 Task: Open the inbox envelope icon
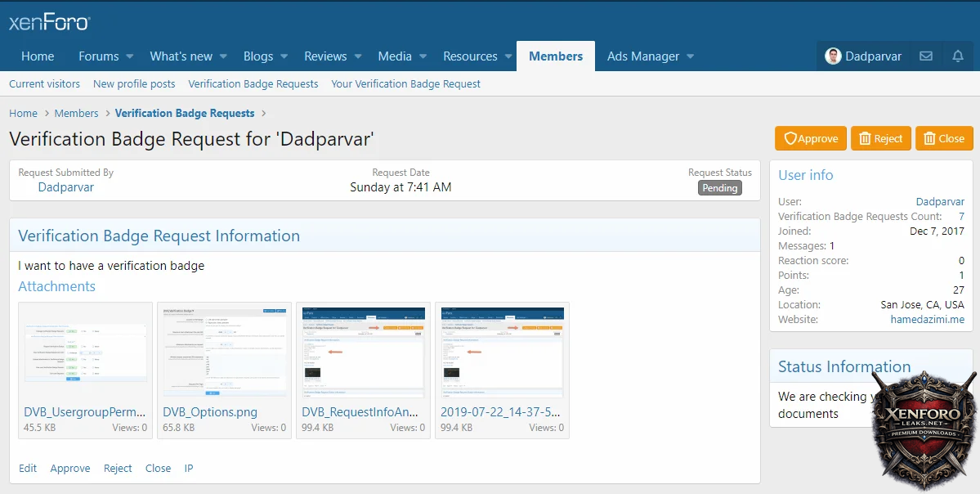tap(925, 56)
